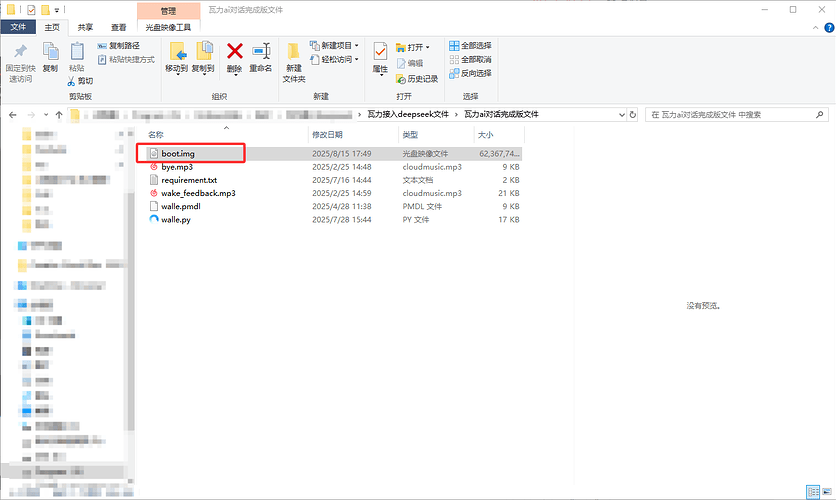The width and height of the screenshot is (836, 500).
Task: Open the File (文件) menu tab
Action: (x=19, y=28)
